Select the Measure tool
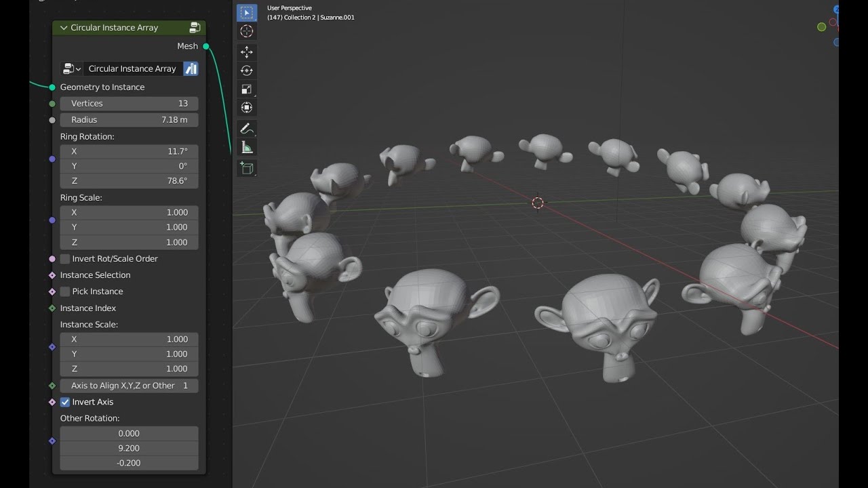This screenshot has width=868, height=488. pos(247,148)
